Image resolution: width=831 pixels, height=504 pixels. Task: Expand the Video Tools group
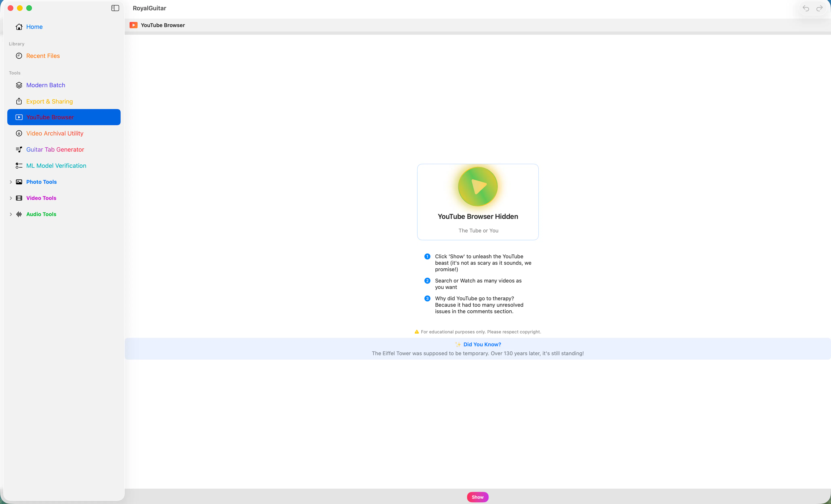click(x=11, y=198)
